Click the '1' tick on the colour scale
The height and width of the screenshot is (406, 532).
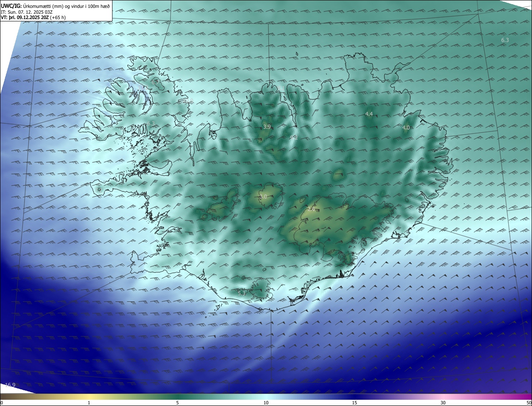pos(89,403)
